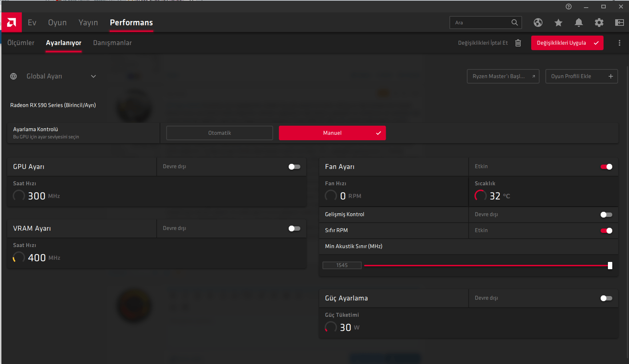629x364 pixels.
Task: Toggle VRAM Ayarı switch
Action: coord(295,228)
